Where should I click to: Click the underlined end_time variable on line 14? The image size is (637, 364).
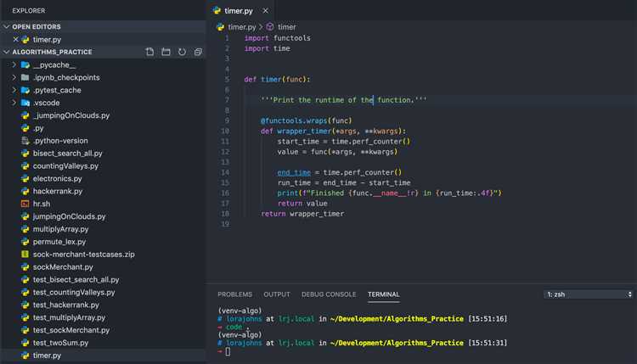point(294,172)
